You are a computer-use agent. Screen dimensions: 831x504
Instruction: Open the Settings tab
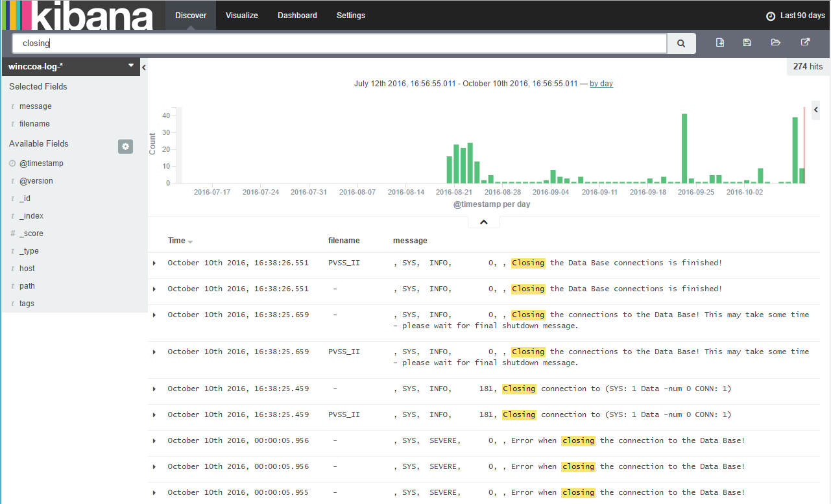point(351,15)
